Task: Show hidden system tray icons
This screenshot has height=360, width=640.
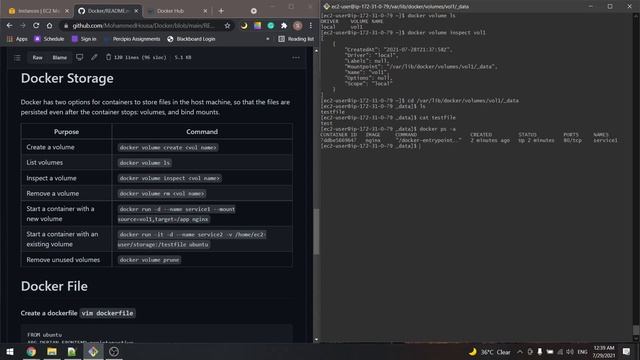Action: [x=520, y=352]
